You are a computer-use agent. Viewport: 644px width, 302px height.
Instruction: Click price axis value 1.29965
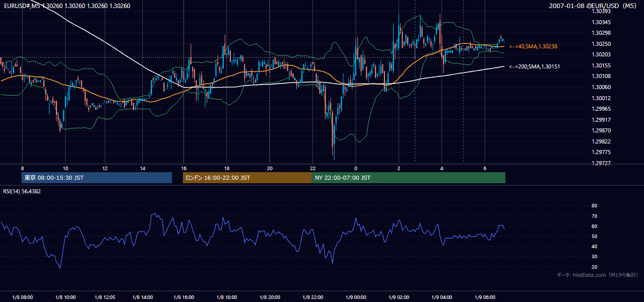(601, 109)
